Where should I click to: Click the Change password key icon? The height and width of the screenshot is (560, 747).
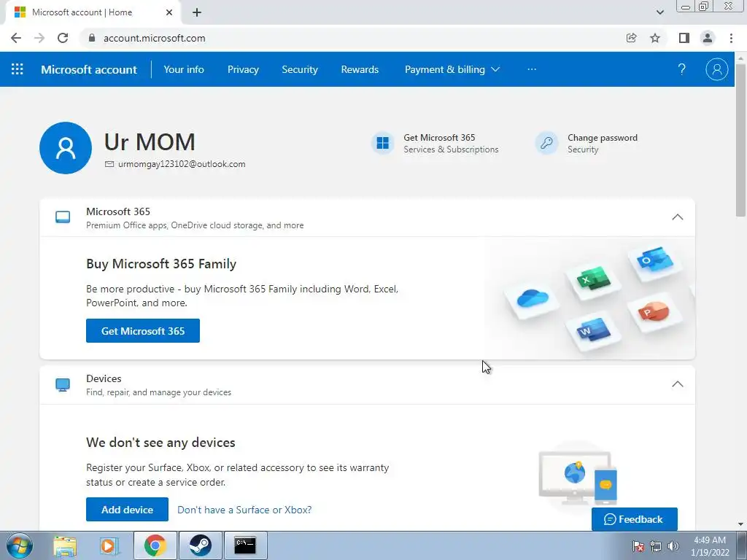[x=547, y=143]
